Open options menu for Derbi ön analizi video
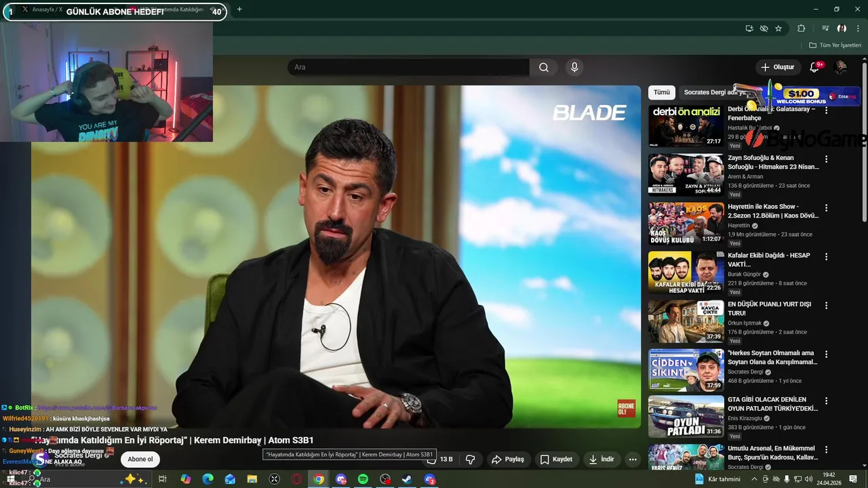The image size is (868, 488). [x=826, y=110]
